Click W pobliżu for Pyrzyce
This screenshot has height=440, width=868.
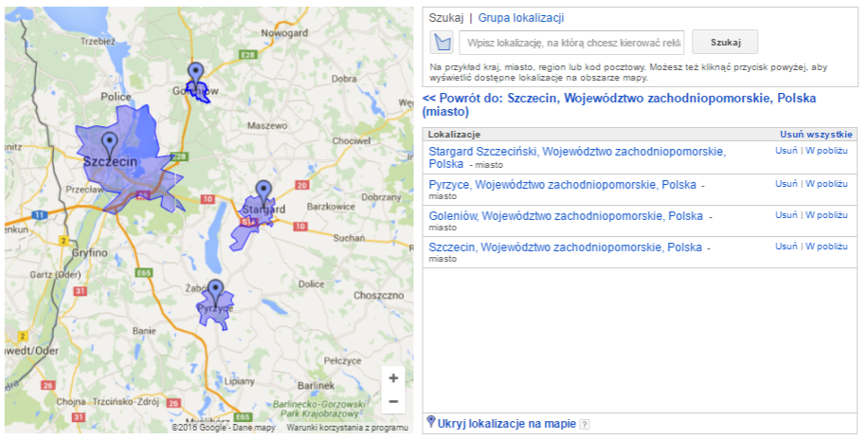826,183
